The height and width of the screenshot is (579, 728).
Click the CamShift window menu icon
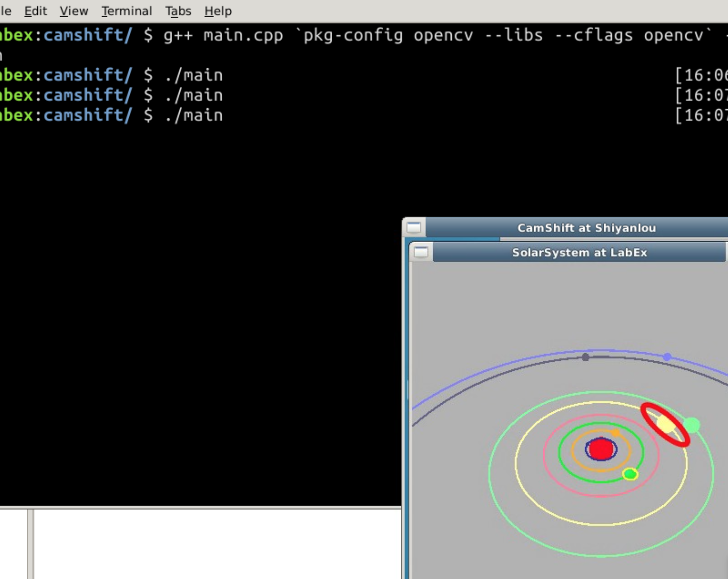(414, 227)
